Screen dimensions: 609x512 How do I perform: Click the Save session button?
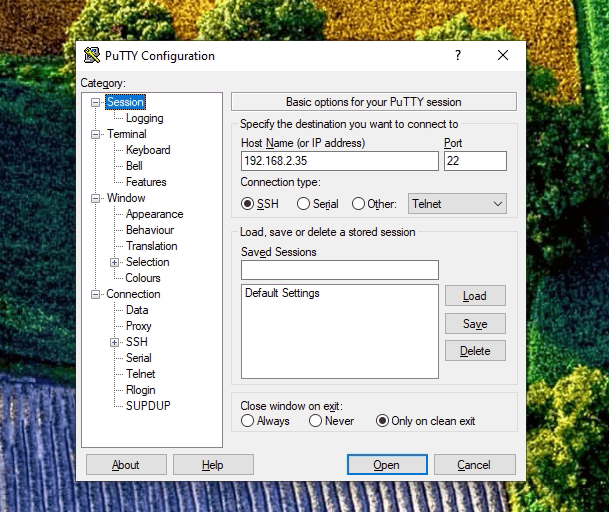pos(475,324)
